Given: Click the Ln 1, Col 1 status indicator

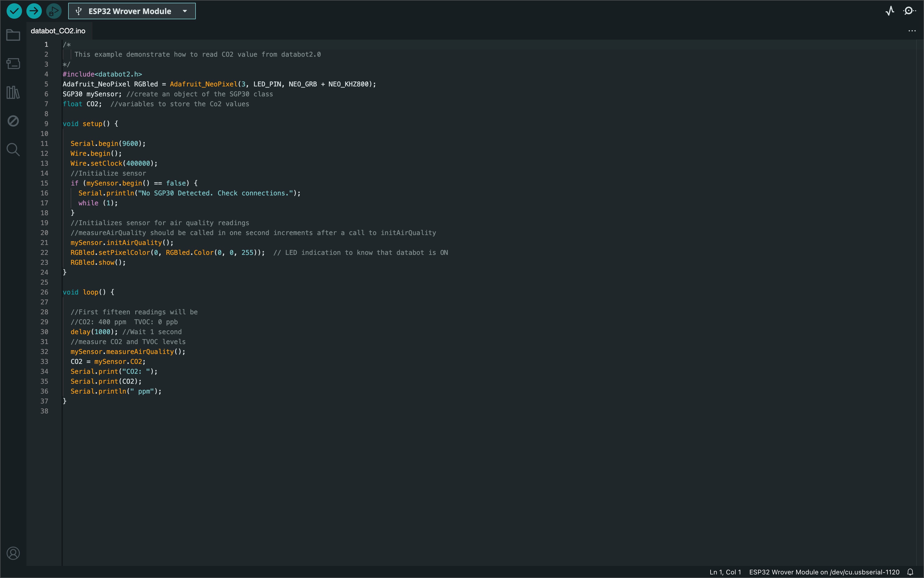Looking at the screenshot, I should (x=725, y=572).
